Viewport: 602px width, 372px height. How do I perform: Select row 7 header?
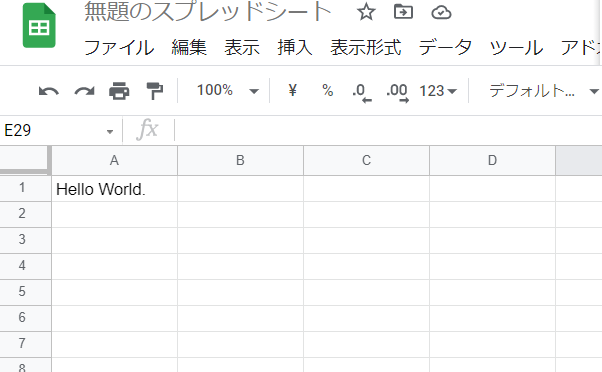pos(25,344)
